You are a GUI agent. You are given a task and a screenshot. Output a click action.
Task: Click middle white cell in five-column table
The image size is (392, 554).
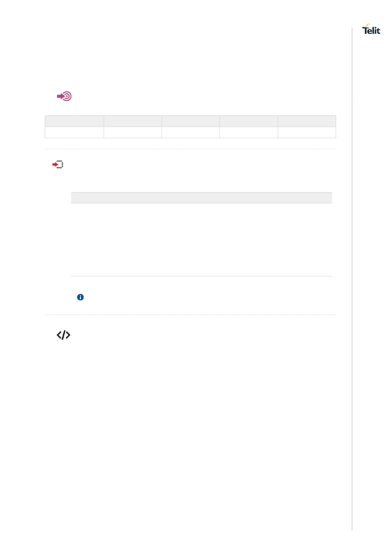191,132
